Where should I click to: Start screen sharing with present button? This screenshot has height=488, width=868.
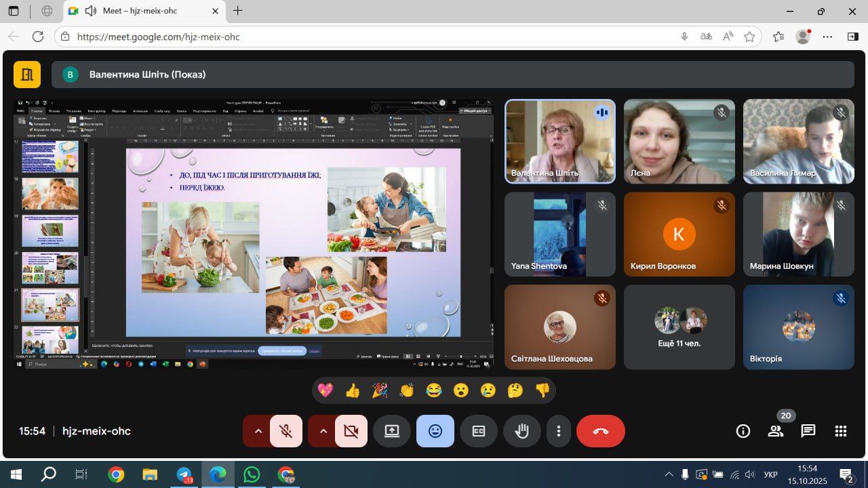tap(392, 431)
